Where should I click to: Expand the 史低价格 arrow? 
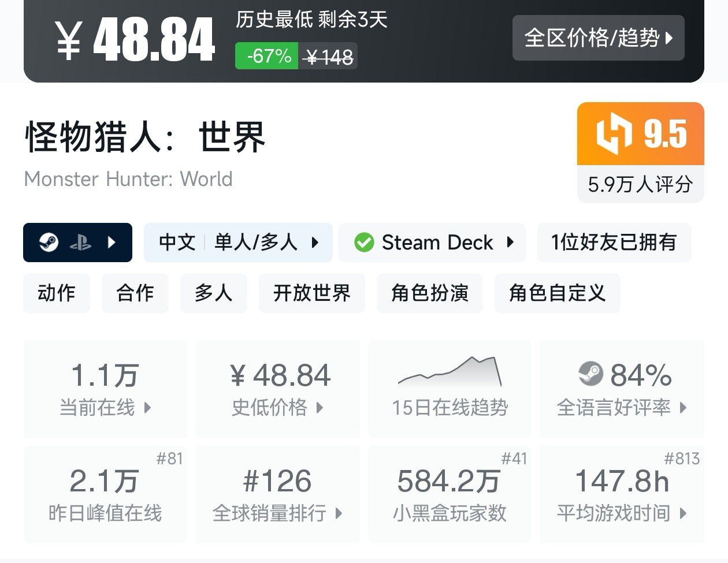[320, 408]
